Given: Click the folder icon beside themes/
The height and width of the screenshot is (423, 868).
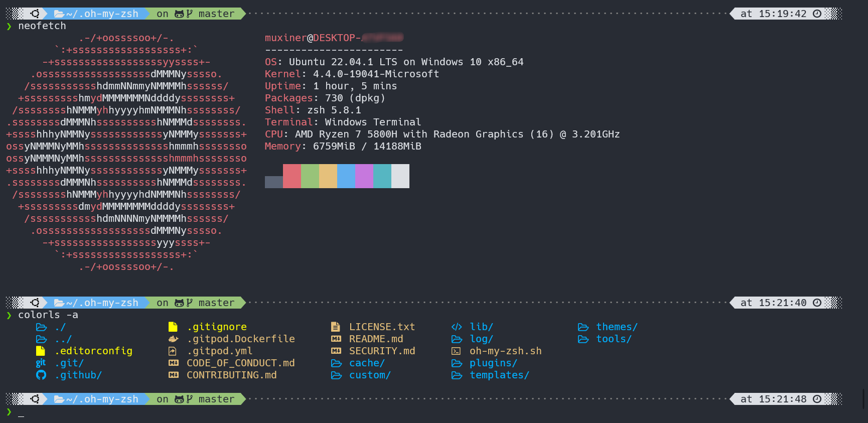Looking at the screenshot, I should click(x=583, y=327).
